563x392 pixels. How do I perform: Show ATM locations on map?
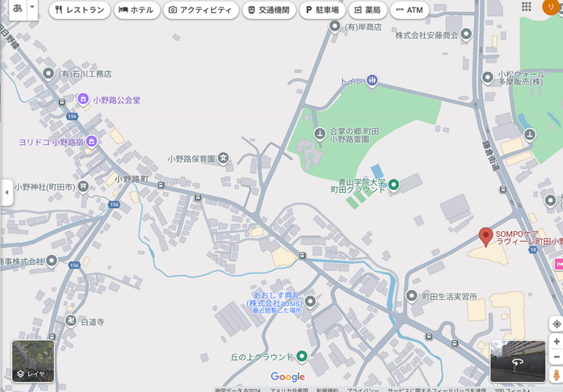(x=410, y=10)
